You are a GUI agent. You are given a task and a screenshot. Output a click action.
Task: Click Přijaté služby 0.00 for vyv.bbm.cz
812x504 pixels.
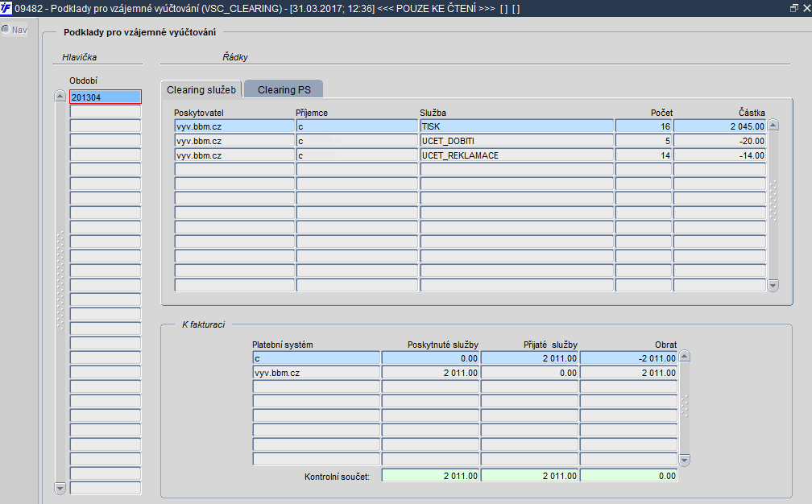point(529,373)
